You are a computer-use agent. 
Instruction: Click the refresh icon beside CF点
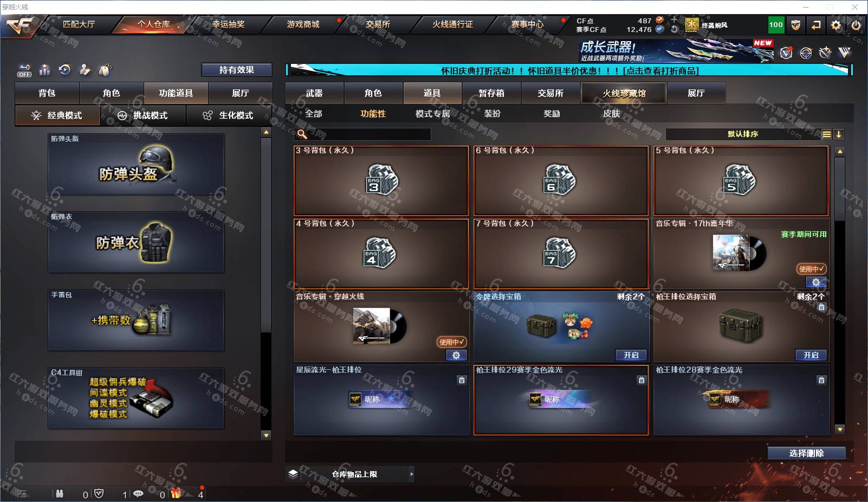point(674,29)
